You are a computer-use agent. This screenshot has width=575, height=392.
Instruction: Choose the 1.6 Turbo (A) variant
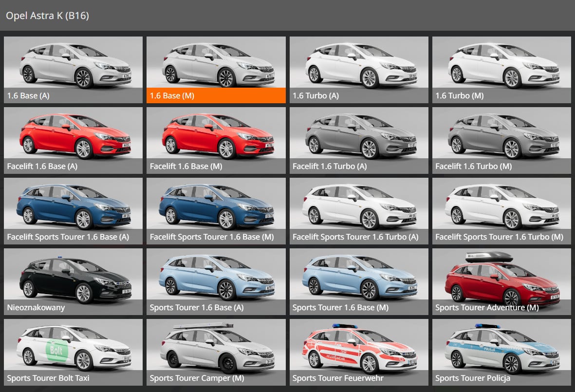[x=359, y=70]
